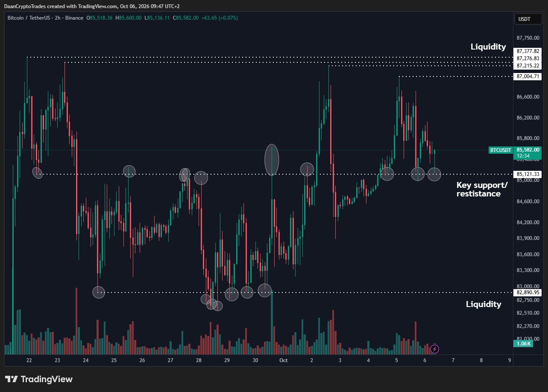Click the high value H85,600.00
Image resolution: width=548 pixels, height=392 pixels.
pyautogui.click(x=128, y=18)
